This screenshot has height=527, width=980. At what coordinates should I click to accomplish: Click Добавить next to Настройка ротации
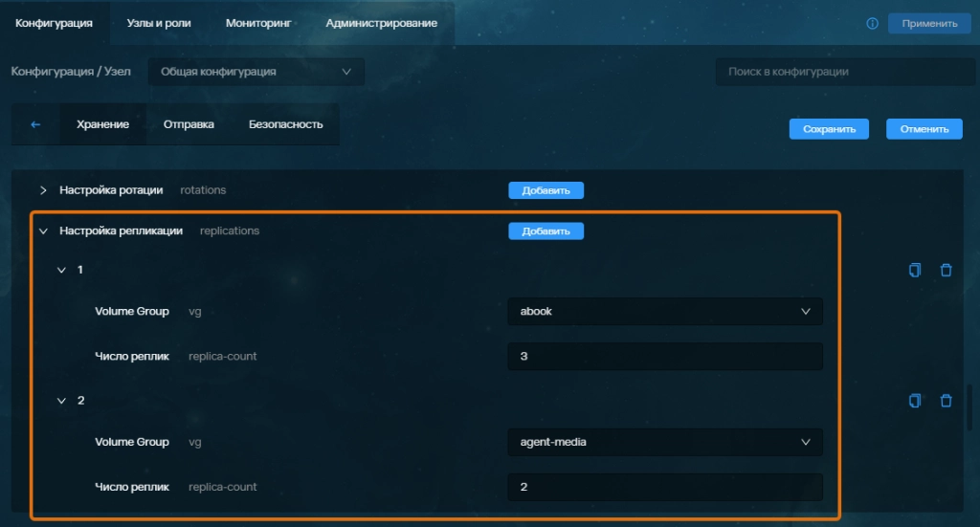tap(546, 190)
